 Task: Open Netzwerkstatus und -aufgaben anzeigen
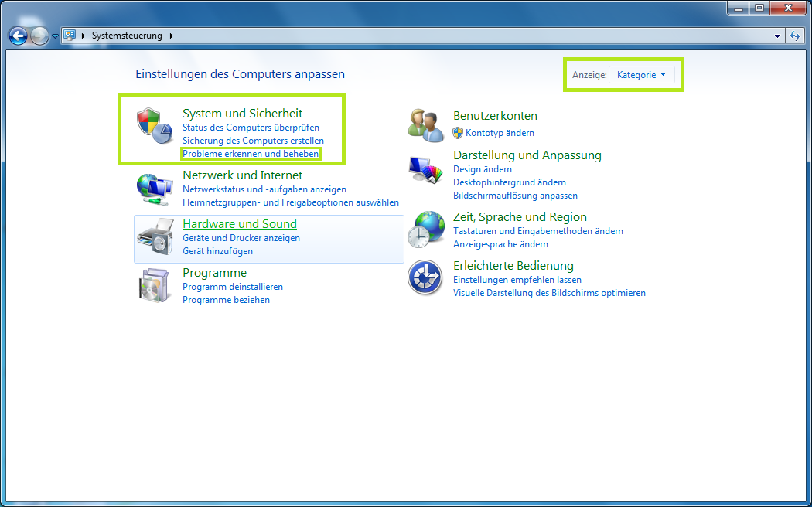[264, 189]
